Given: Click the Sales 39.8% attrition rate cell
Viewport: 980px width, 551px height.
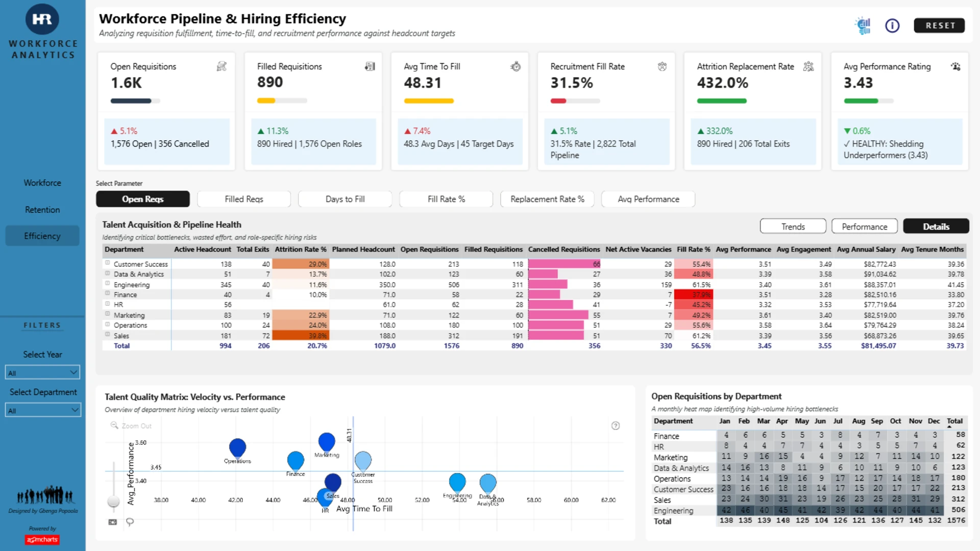Looking at the screenshot, I should click(x=301, y=336).
